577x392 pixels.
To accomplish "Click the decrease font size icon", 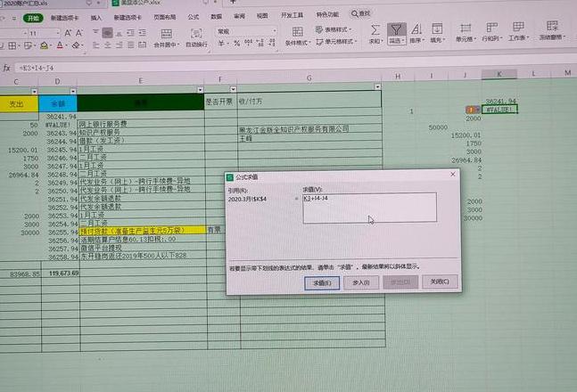I will [79, 33].
